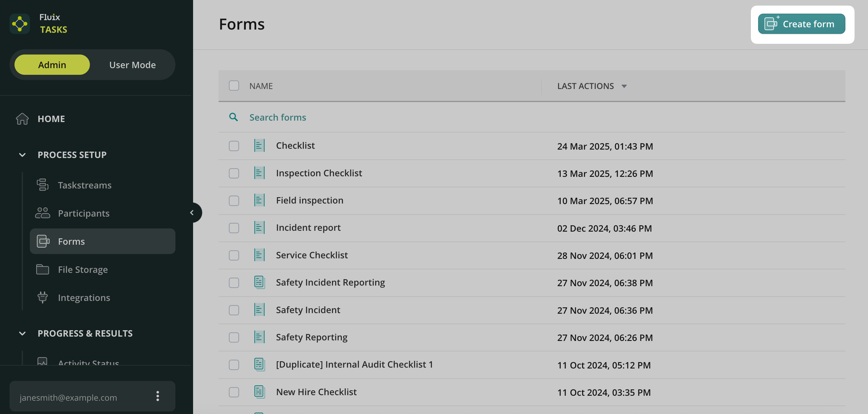Screen dimensions: 868x414
Task: Click the Participants people icon
Action: [x=42, y=213]
